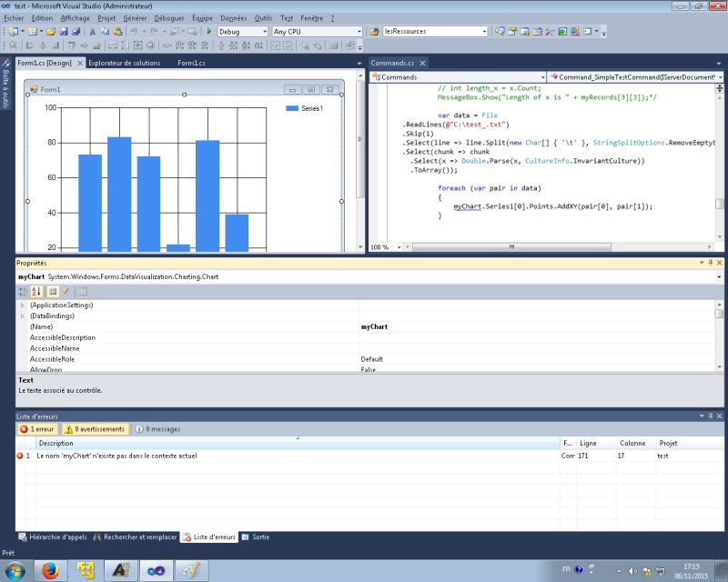Open the Affichage menu
728x582 pixels.
[x=76, y=18]
